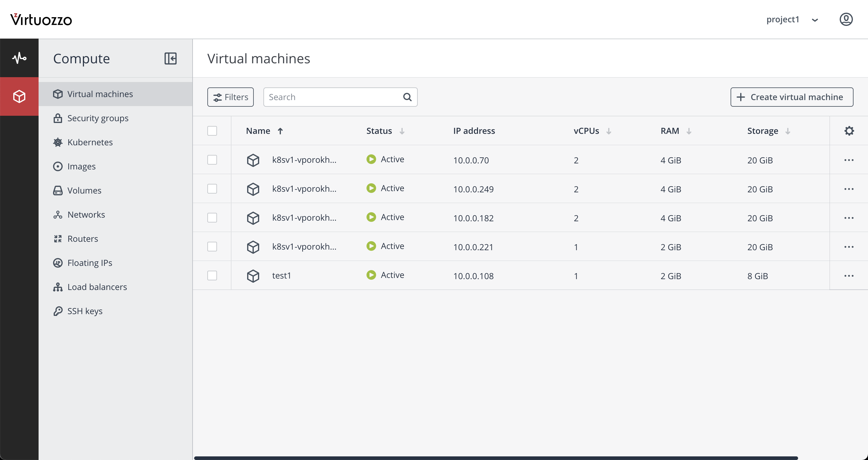Focus the Search input field
This screenshot has width=868, height=460.
point(332,97)
